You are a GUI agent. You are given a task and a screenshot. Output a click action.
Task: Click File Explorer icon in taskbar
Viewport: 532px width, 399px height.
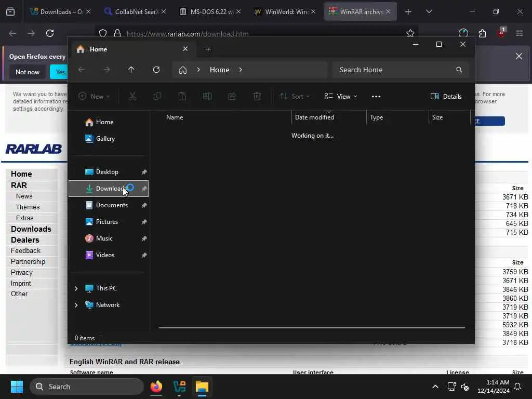(202, 387)
